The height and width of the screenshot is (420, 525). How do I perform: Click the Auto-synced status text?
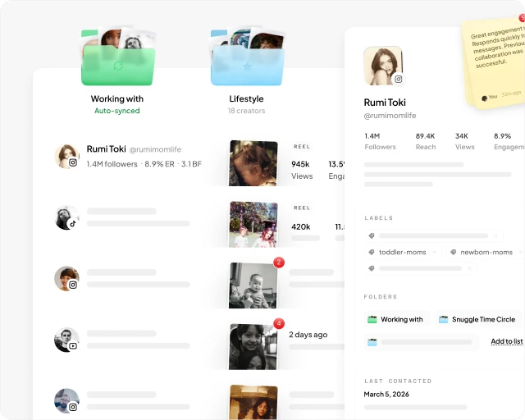116,111
